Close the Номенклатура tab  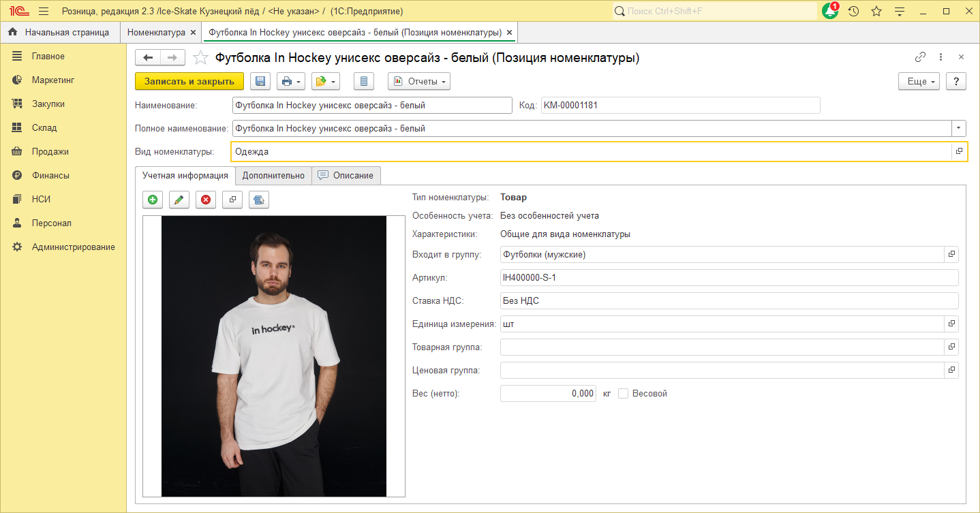[x=193, y=32]
